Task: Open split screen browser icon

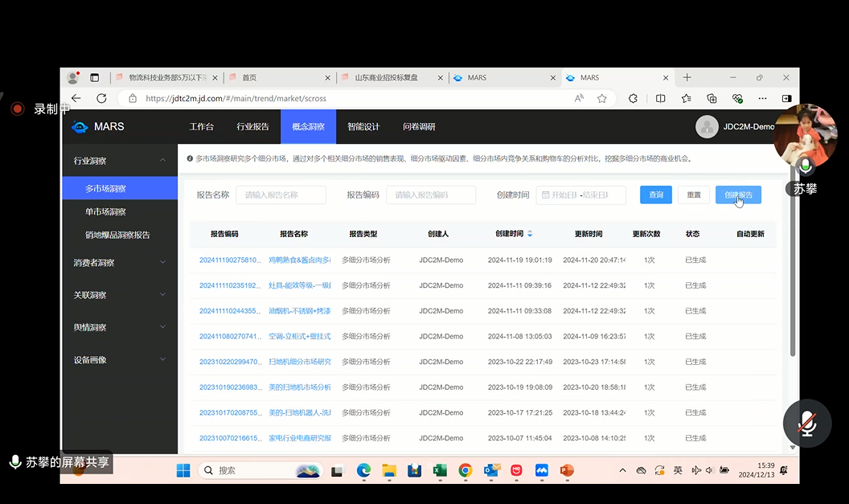Action: tap(660, 98)
